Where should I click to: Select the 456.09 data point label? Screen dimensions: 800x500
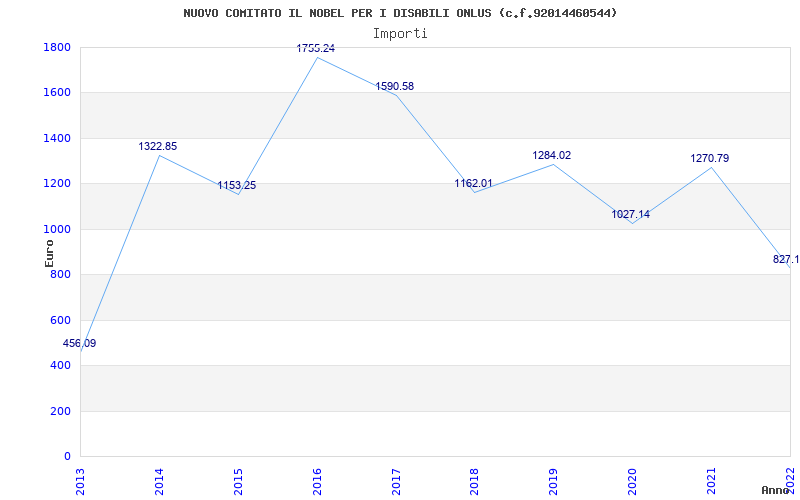pos(79,343)
